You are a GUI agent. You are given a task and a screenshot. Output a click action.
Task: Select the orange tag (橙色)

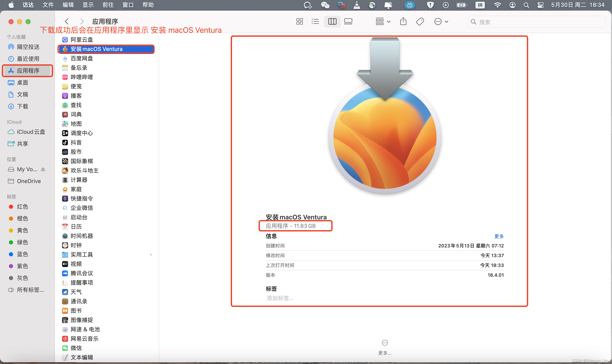(x=27, y=219)
